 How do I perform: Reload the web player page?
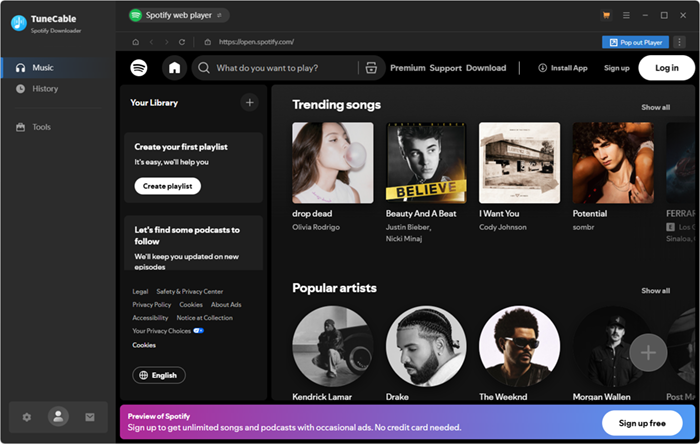click(182, 42)
